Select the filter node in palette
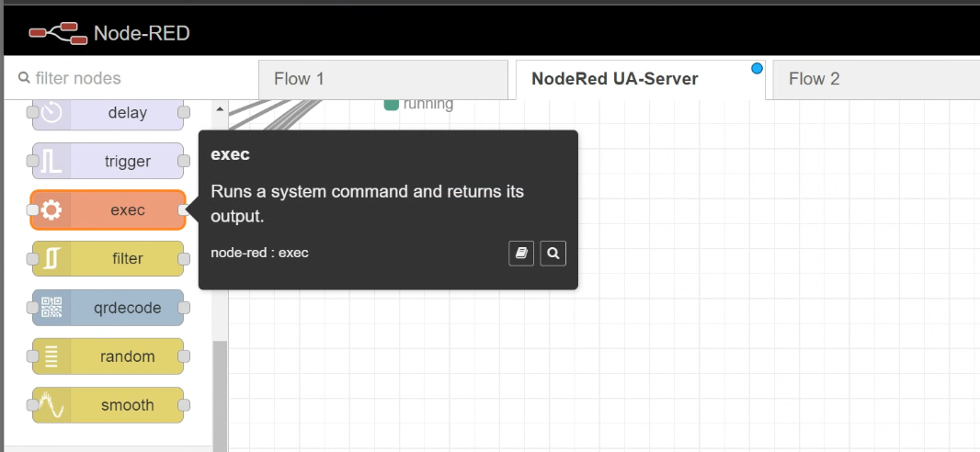The height and width of the screenshot is (452, 980). [108, 258]
